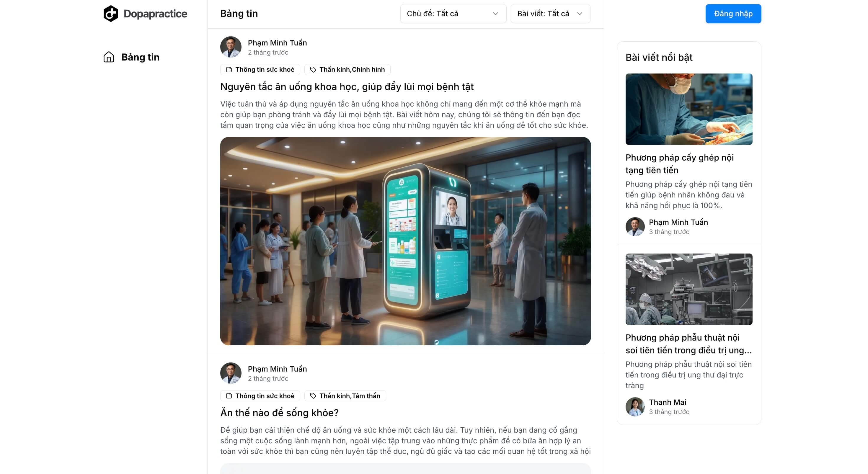Click Phạm Minh Tuấn avatar on first post
Screen dimensions: 868x474
(231, 47)
